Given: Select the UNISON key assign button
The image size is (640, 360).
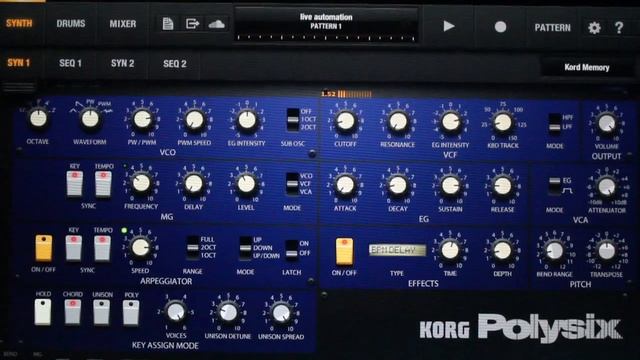Looking at the screenshot, I should (102, 312).
